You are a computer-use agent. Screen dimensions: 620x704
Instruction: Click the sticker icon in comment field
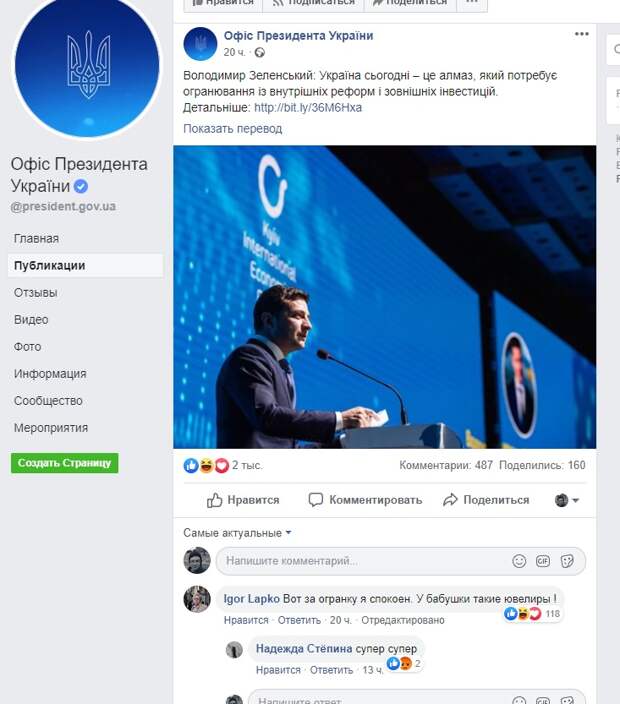[567, 561]
